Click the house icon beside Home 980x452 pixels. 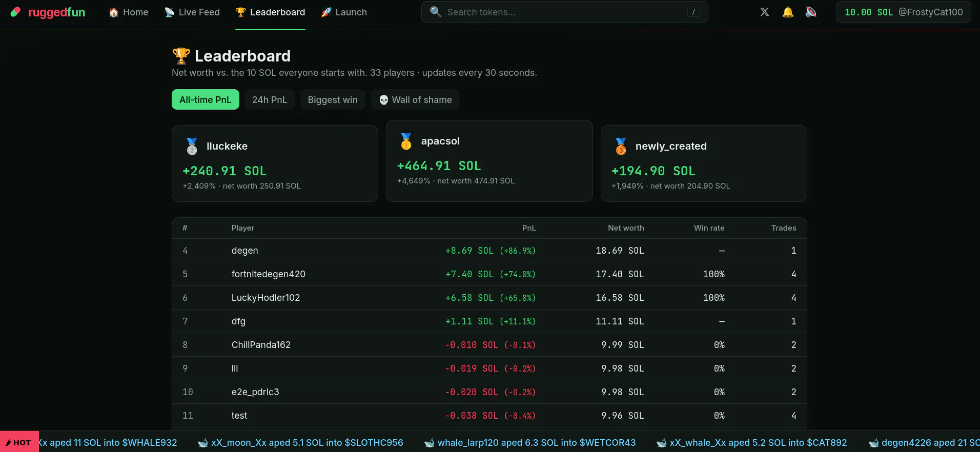pyautogui.click(x=113, y=12)
